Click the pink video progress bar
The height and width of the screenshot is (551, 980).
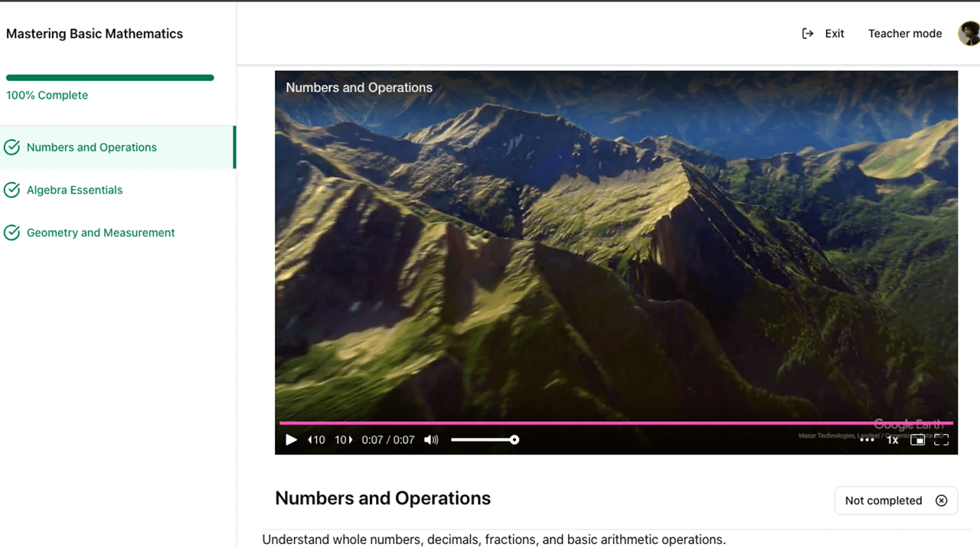[x=616, y=422]
